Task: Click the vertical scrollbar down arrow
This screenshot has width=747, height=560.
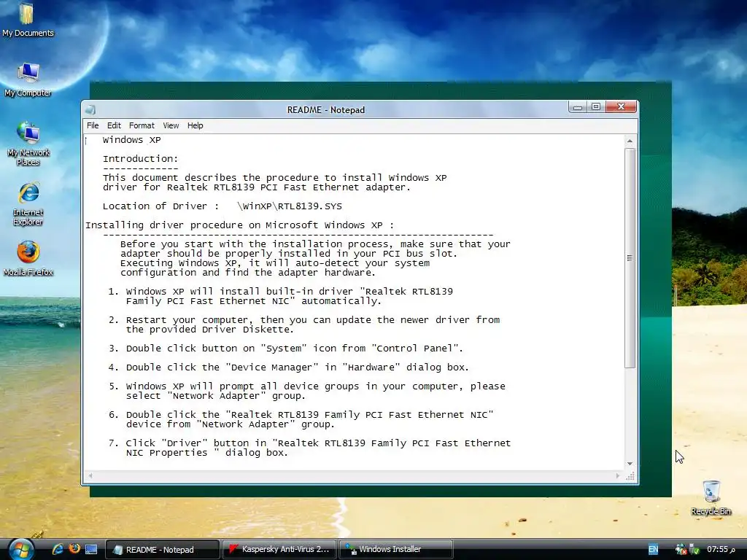Action: pyautogui.click(x=630, y=463)
